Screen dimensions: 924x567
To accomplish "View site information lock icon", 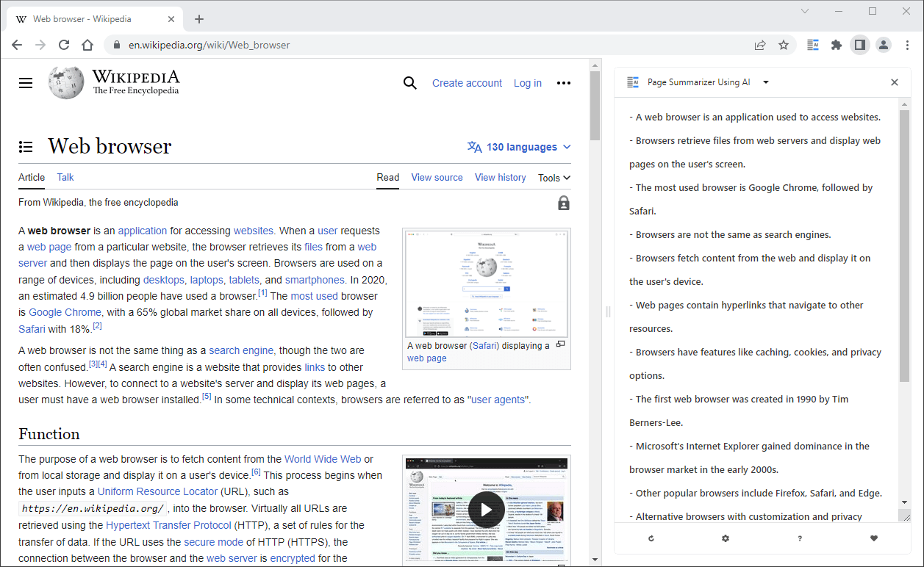I will pyautogui.click(x=117, y=45).
